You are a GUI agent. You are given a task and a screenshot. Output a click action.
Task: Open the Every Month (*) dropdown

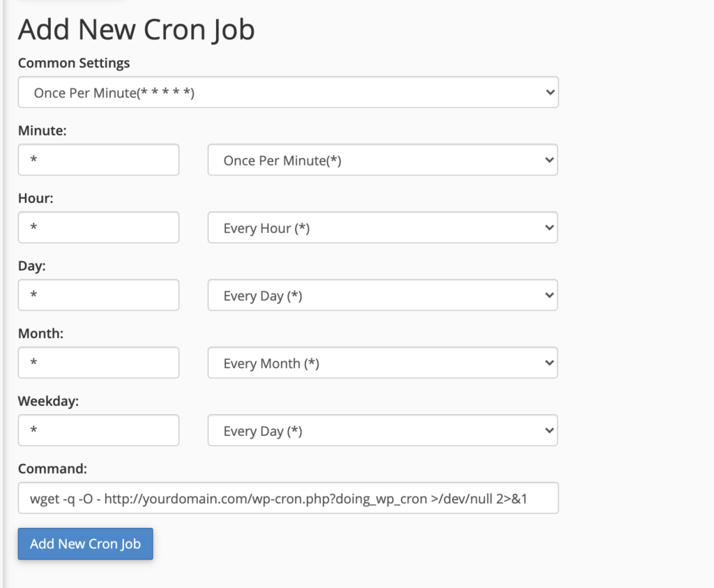pyautogui.click(x=383, y=363)
